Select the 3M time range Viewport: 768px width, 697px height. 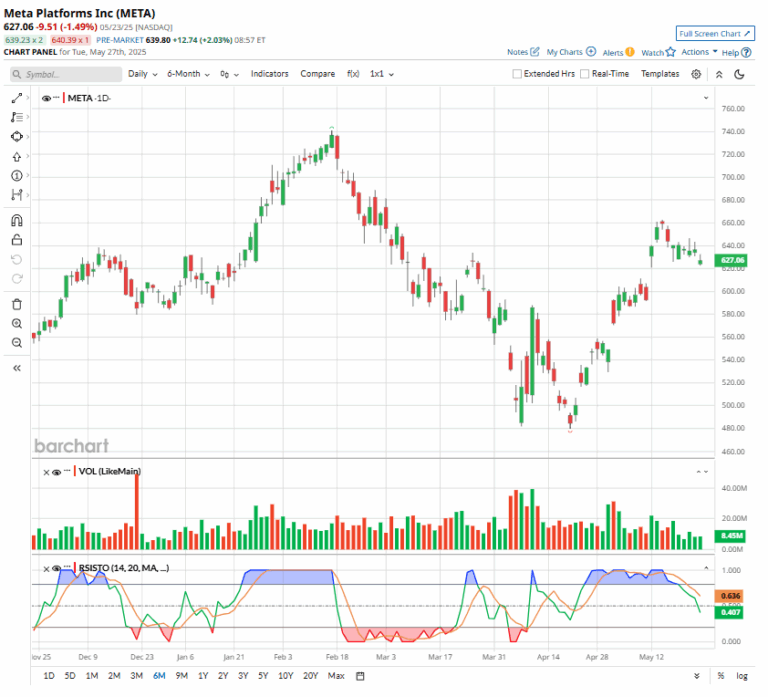coord(136,676)
